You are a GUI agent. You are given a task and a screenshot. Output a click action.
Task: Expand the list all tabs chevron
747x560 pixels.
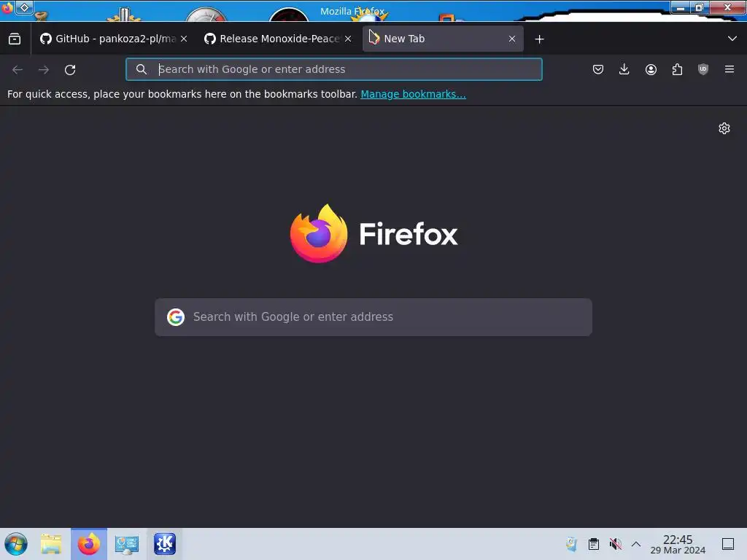click(x=732, y=39)
